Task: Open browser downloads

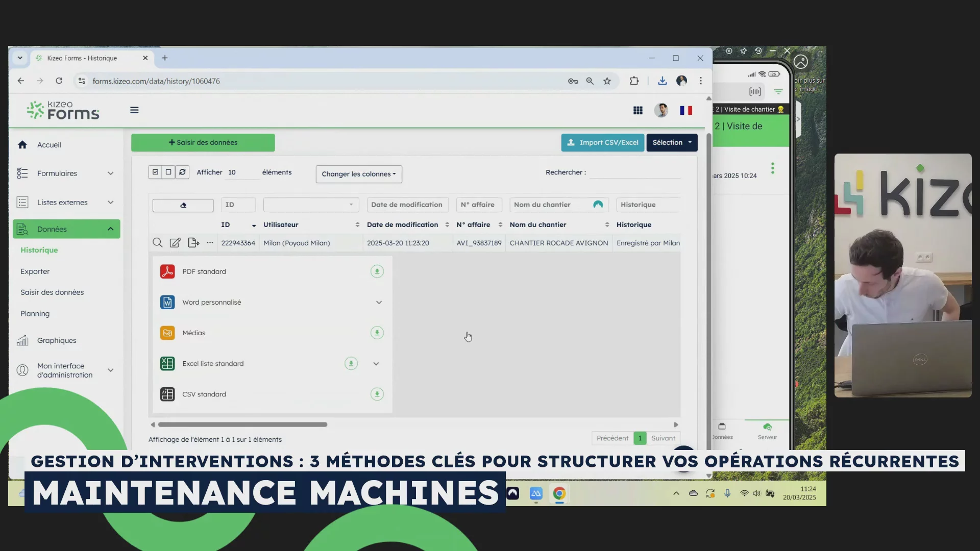Action: pyautogui.click(x=662, y=81)
